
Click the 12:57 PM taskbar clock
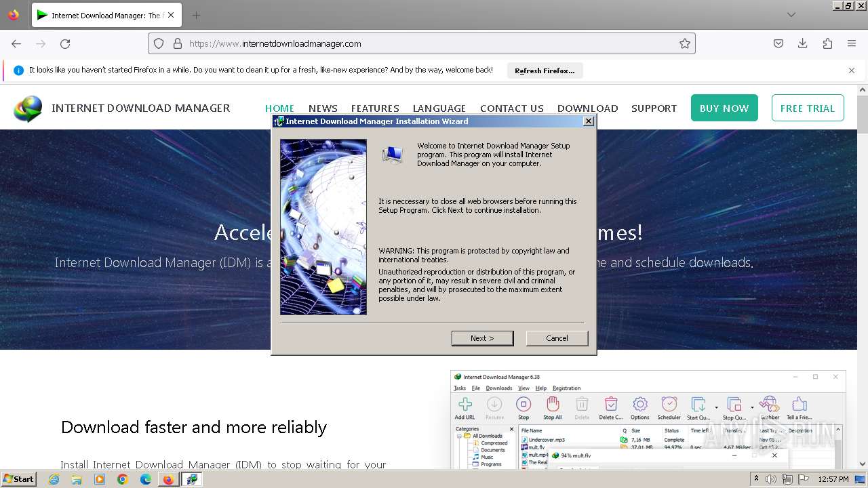[833, 479]
